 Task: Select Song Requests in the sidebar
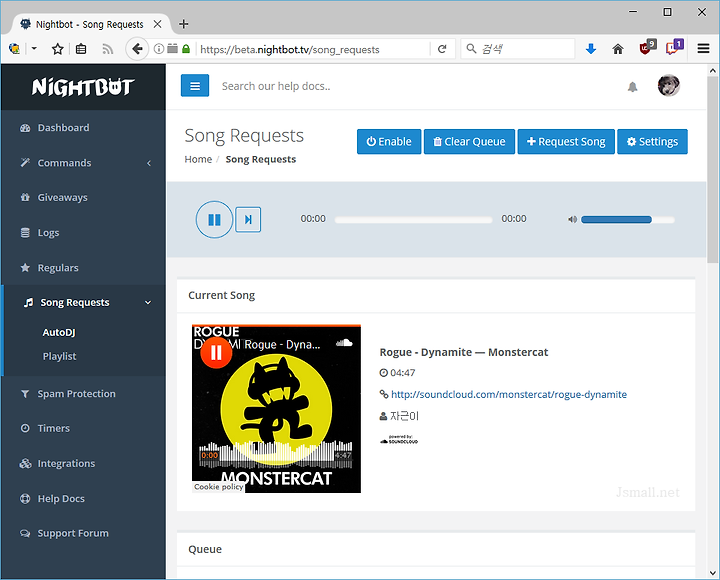[75, 303]
